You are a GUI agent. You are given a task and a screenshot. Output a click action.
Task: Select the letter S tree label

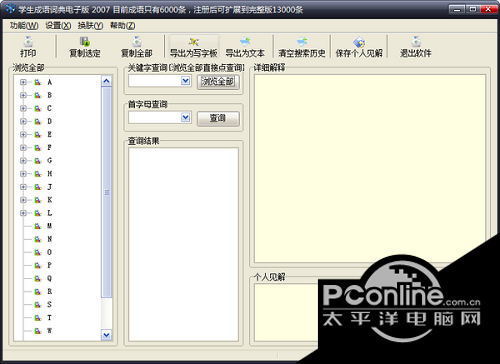[49, 305]
